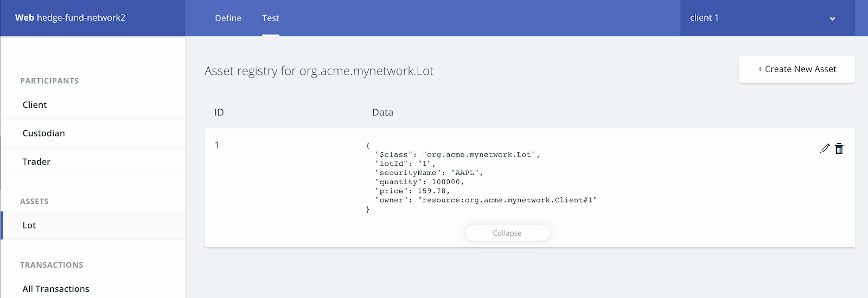Click the PARTICIPANTS section label
868x298 pixels.
50,81
